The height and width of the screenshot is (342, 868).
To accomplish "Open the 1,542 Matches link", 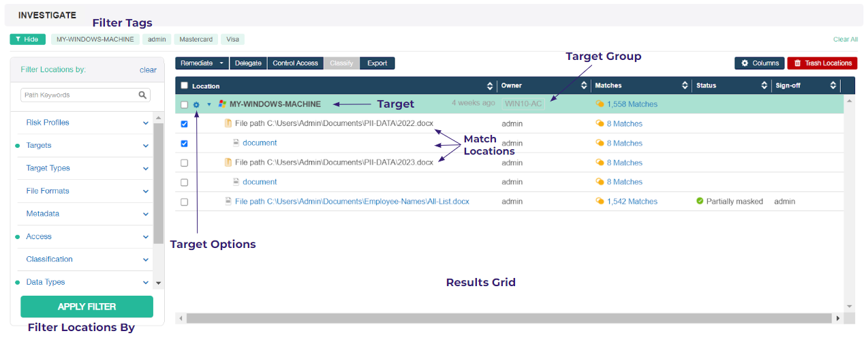I will (632, 202).
